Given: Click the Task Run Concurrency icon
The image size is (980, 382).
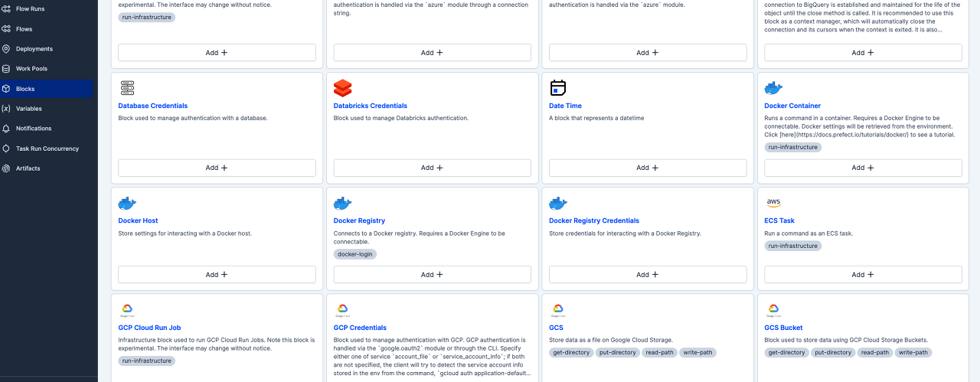Looking at the screenshot, I should click(x=6, y=149).
